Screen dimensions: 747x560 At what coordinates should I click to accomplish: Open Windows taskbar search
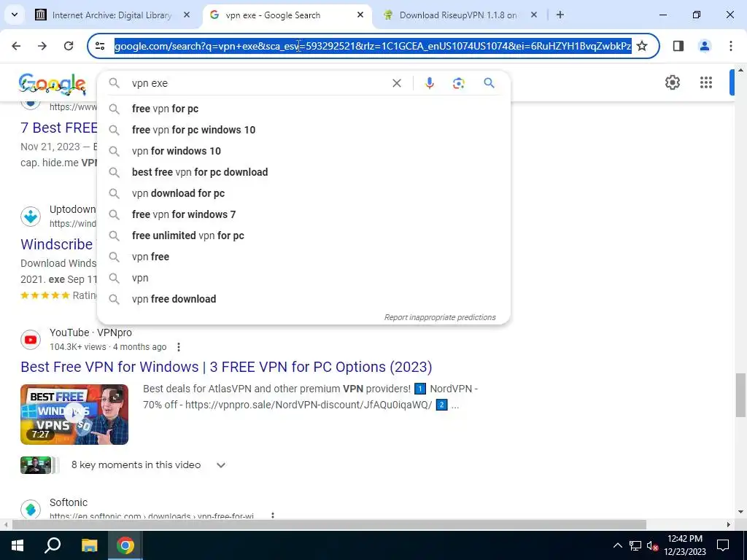[x=53, y=545]
